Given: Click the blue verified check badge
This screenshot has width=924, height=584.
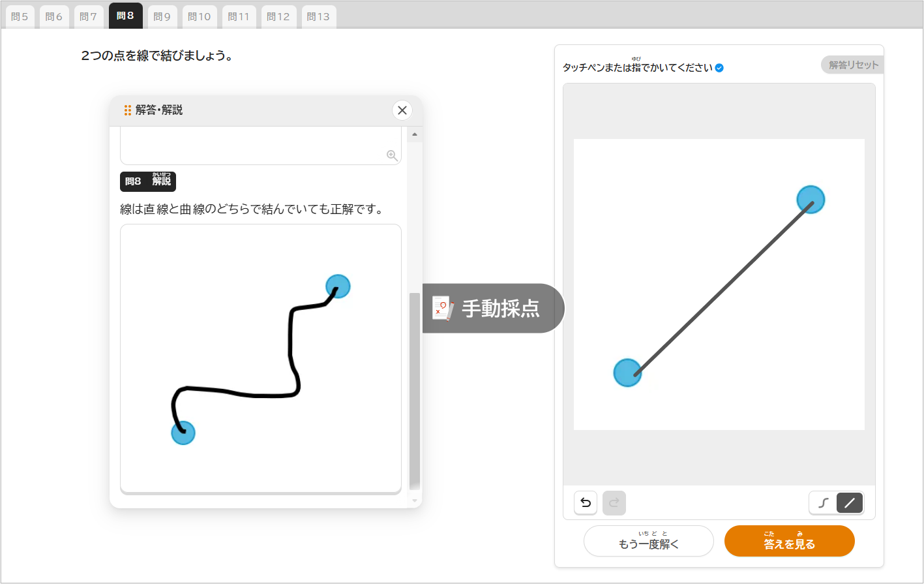Looking at the screenshot, I should pos(719,68).
